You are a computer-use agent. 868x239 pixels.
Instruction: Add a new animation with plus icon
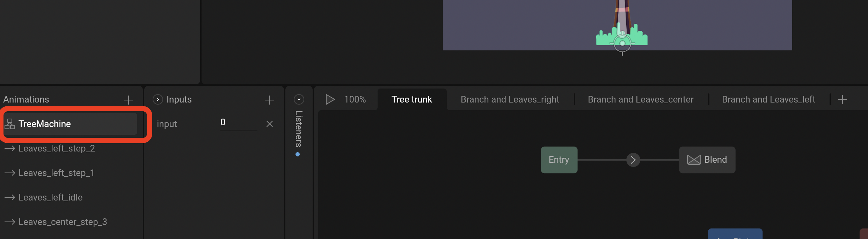click(129, 100)
